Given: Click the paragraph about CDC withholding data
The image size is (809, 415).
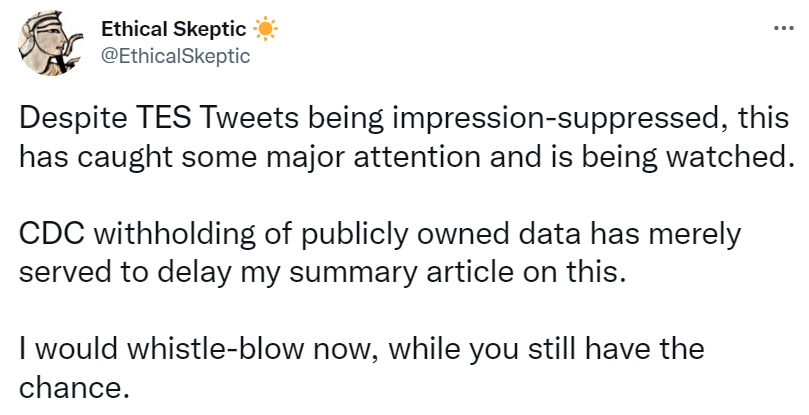Looking at the screenshot, I should coord(380,253).
